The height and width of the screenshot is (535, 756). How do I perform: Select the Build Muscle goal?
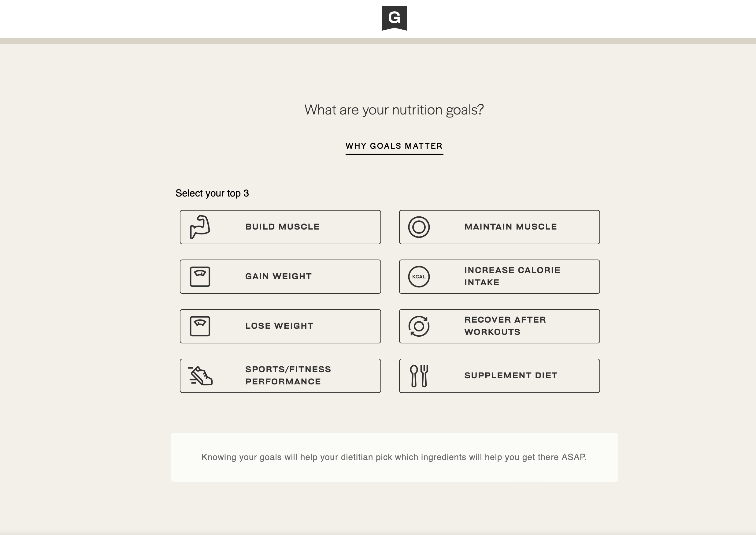(x=282, y=227)
